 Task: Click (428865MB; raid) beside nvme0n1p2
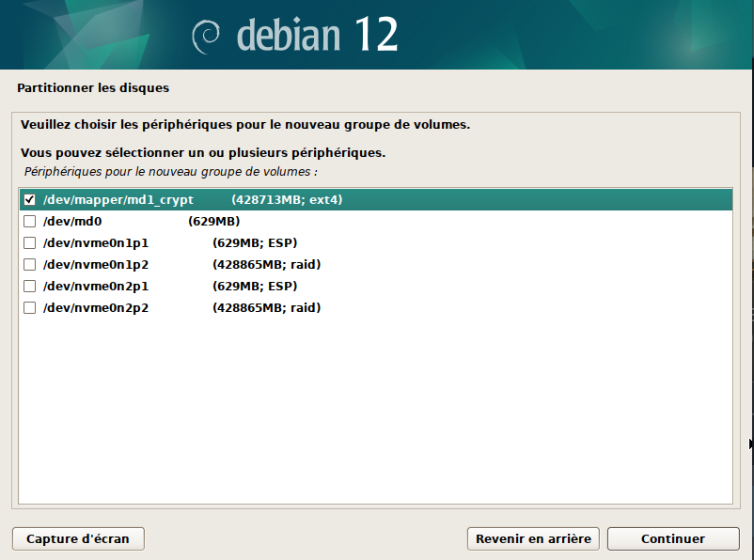click(x=266, y=264)
